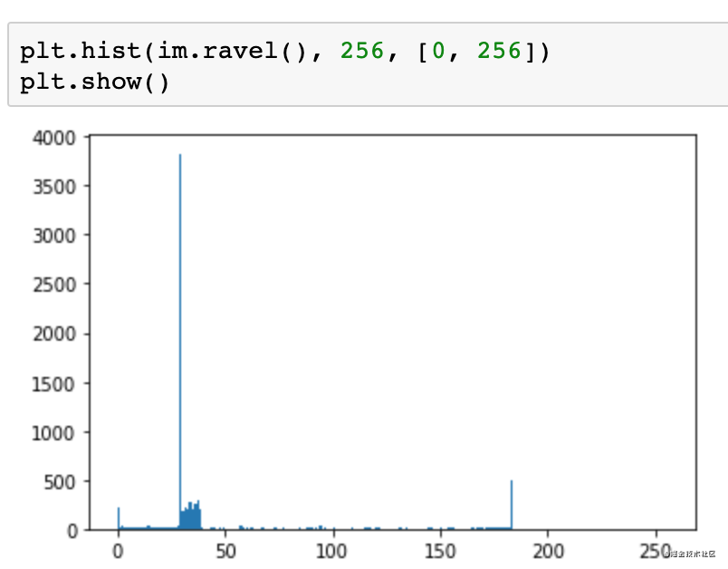The image size is (728, 569).
Task: Click the tall histogram spike near 30
Action: coord(180,342)
